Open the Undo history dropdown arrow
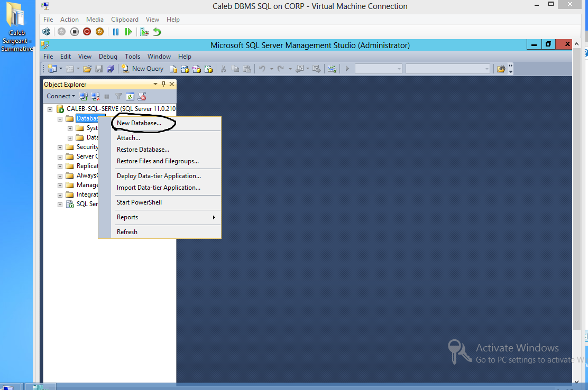Screen dimensions: 588x390 [x=271, y=69]
